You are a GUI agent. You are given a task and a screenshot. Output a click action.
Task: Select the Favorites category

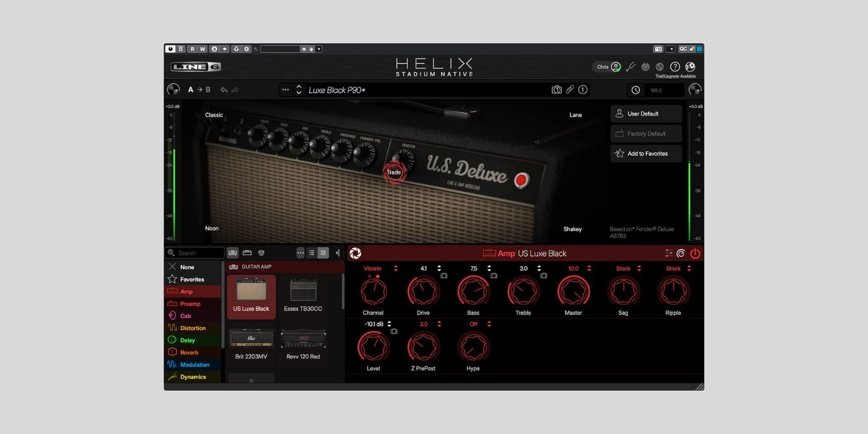click(193, 280)
